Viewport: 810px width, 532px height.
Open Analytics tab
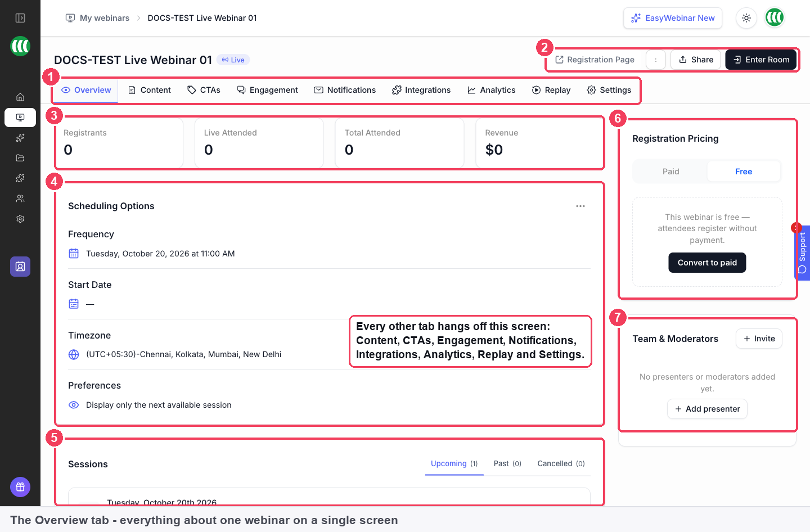coord(491,90)
